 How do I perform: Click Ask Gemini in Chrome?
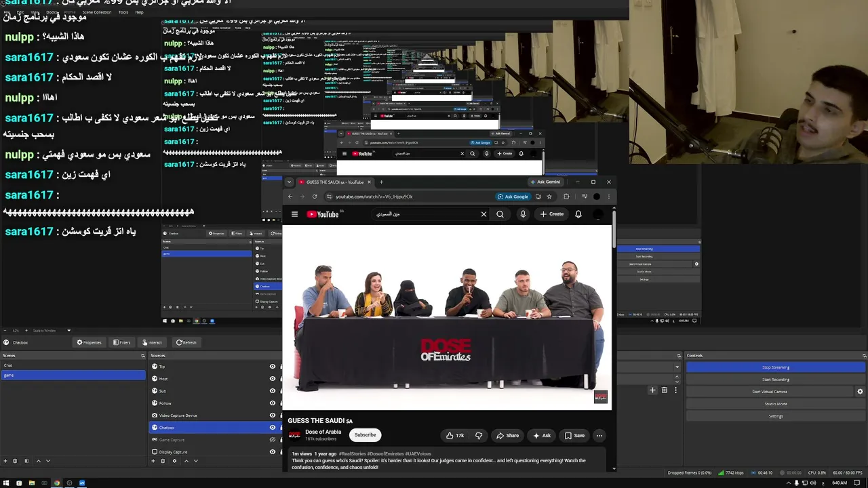point(545,182)
